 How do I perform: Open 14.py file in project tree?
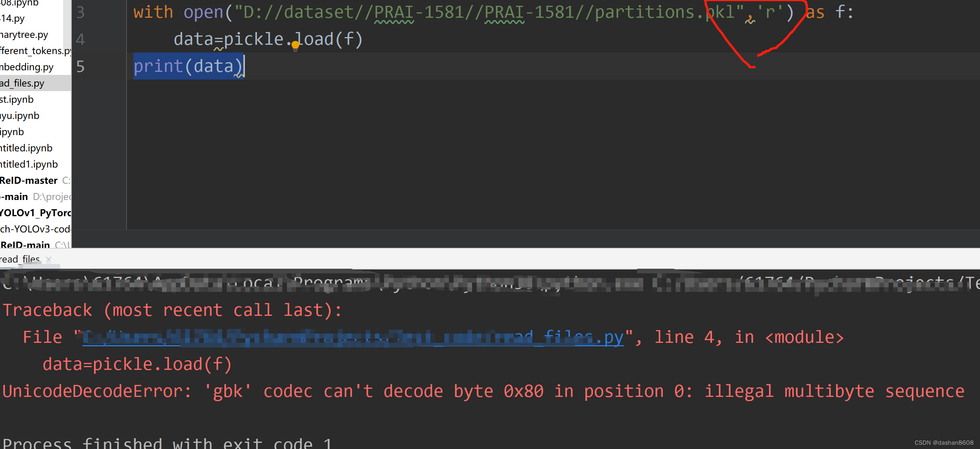(13, 19)
